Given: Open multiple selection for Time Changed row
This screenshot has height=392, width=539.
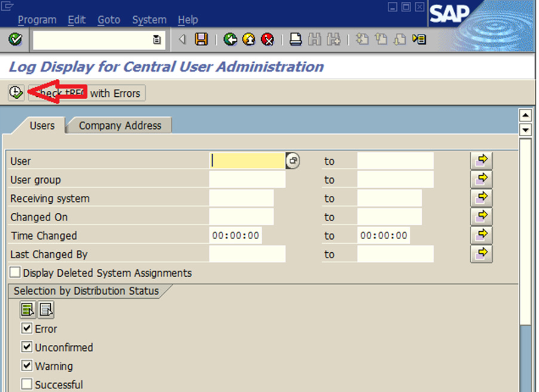Looking at the screenshot, I should [481, 235].
